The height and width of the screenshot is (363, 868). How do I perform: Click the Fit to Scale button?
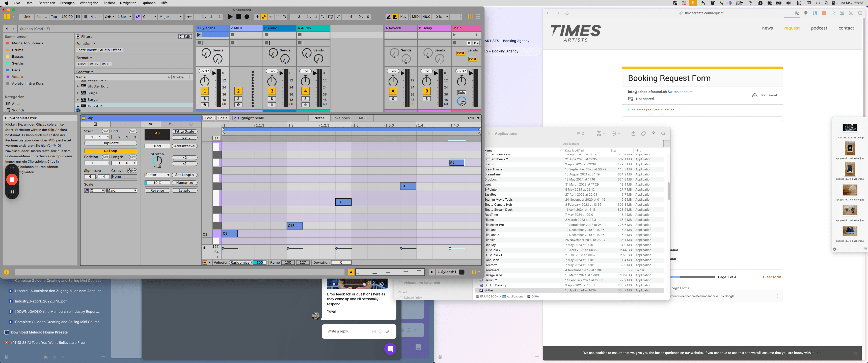point(184,131)
